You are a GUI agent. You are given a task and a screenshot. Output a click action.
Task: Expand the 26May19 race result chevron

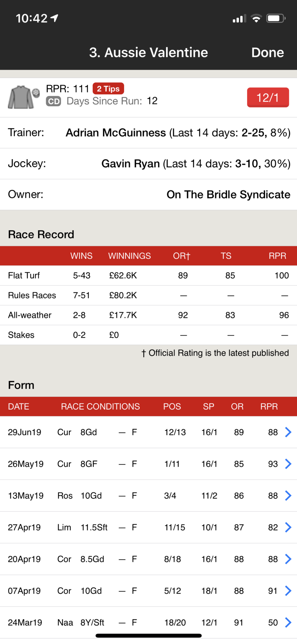pos(288,464)
